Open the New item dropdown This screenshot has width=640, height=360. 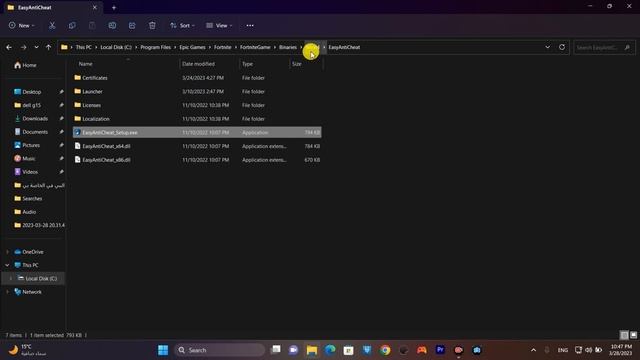[x=22, y=25]
